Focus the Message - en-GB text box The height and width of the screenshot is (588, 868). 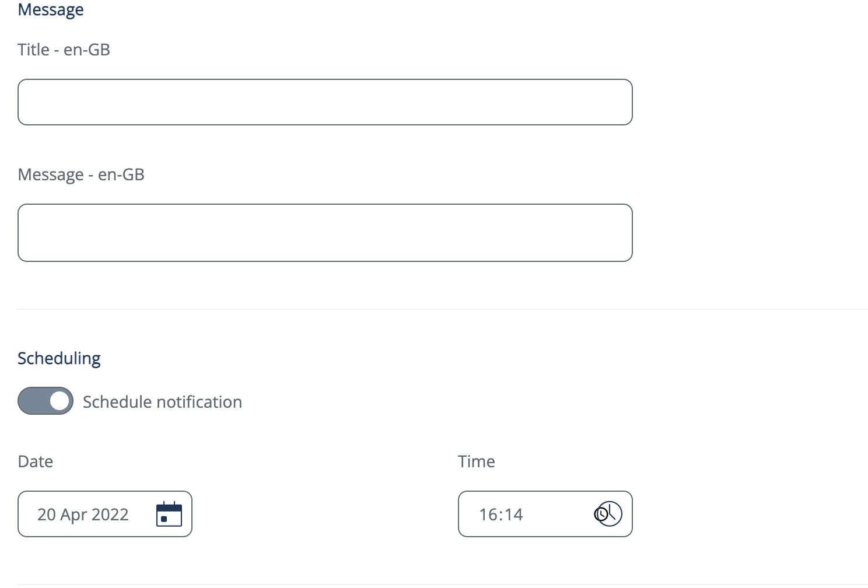click(x=325, y=233)
